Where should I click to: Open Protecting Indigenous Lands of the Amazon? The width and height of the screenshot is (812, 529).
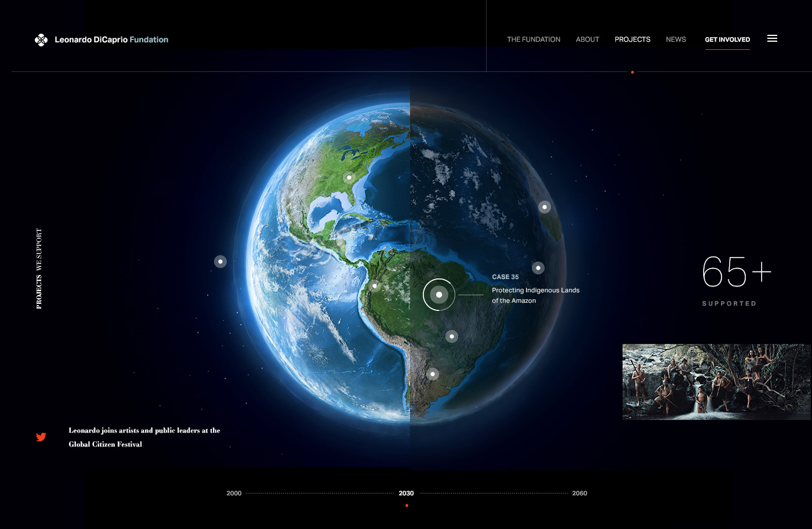pos(535,295)
